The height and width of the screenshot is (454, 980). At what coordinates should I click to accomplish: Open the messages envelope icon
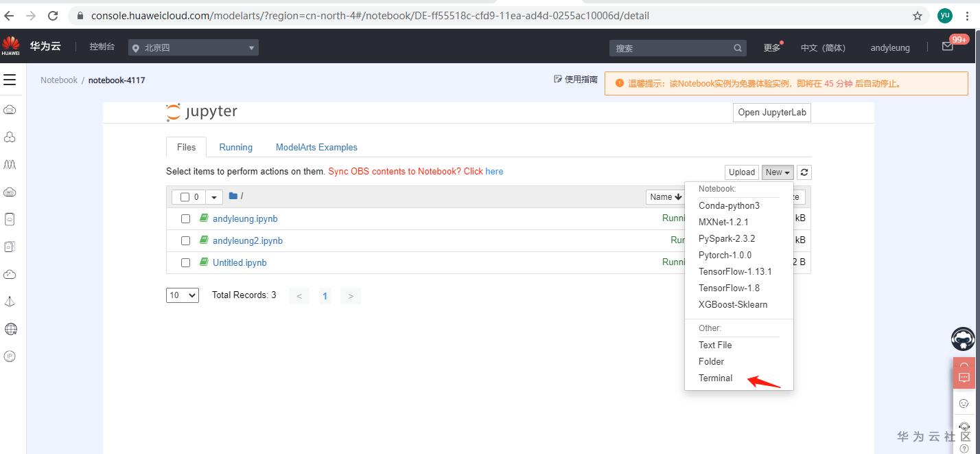point(948,47)
